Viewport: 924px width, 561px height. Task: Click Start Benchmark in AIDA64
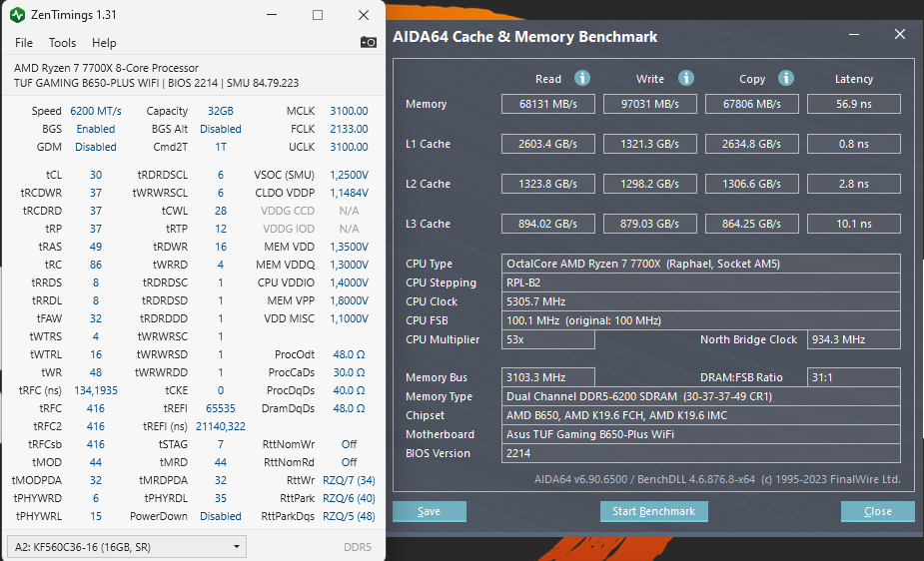[653, 511]
